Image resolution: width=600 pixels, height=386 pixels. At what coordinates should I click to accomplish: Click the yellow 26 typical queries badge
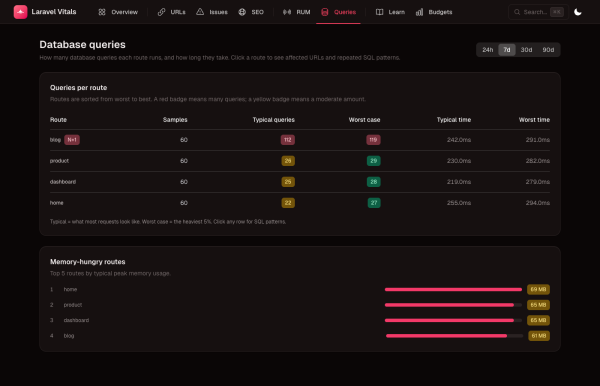(x=288, y=161)
